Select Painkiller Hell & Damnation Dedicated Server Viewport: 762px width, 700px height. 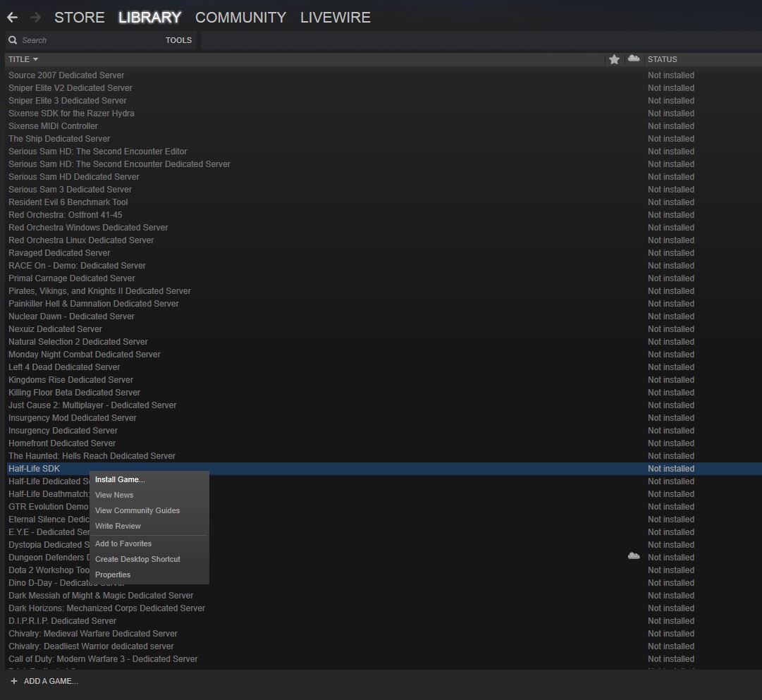coord(383,303)
